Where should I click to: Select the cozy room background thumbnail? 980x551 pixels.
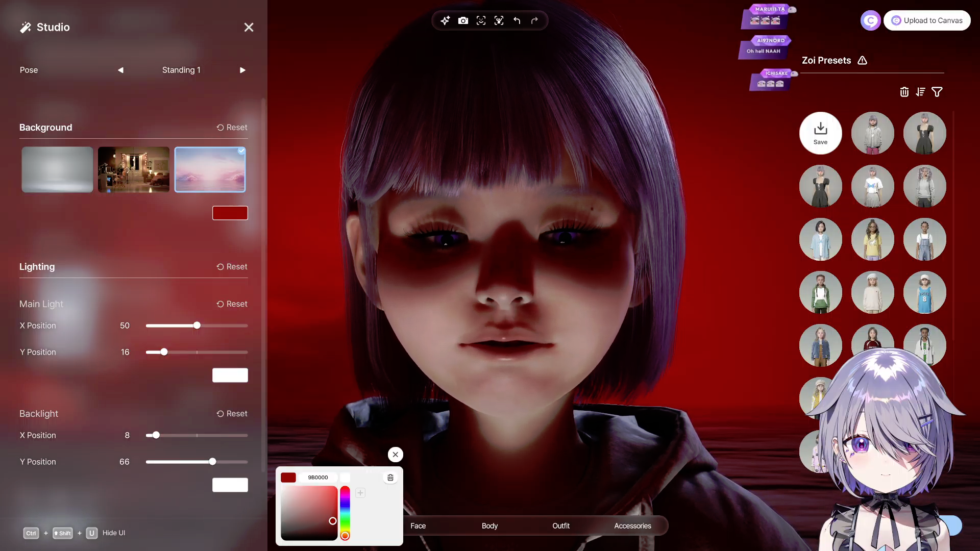(x=134, y=169)
